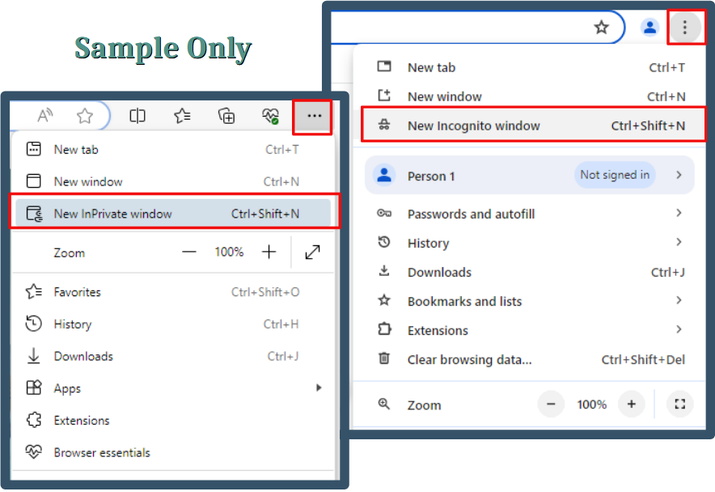
Task: Click the Not signed in badge
Action: coord(615,175)
